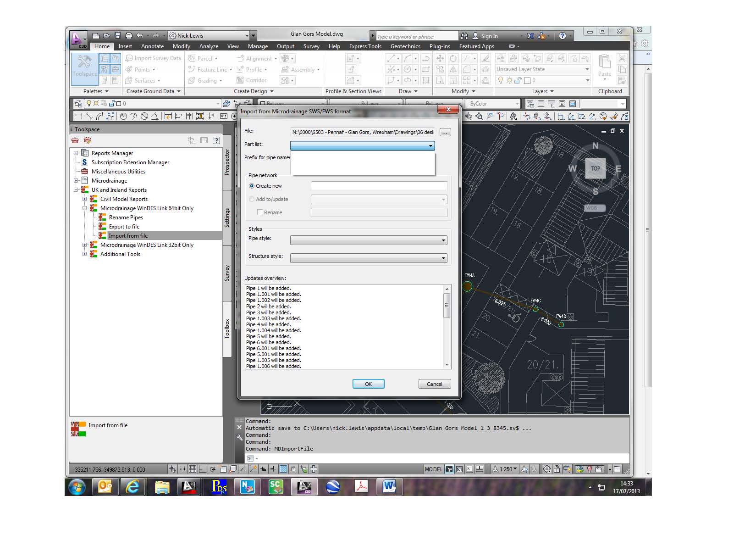Open the ByColor dropdown on properties toolbar
This screenshot has width=756, height=535.
pyautogui.click(x=494, y=104)
